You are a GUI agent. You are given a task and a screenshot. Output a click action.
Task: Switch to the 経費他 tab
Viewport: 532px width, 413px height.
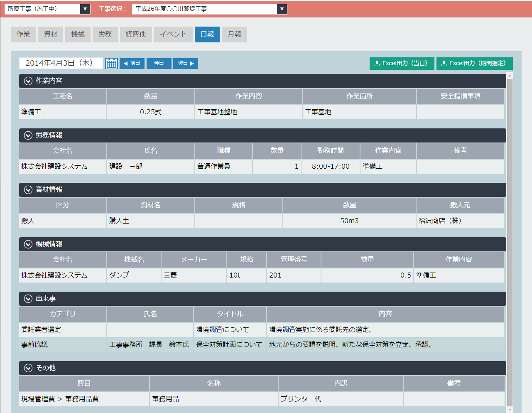click(x=136, y=34)
